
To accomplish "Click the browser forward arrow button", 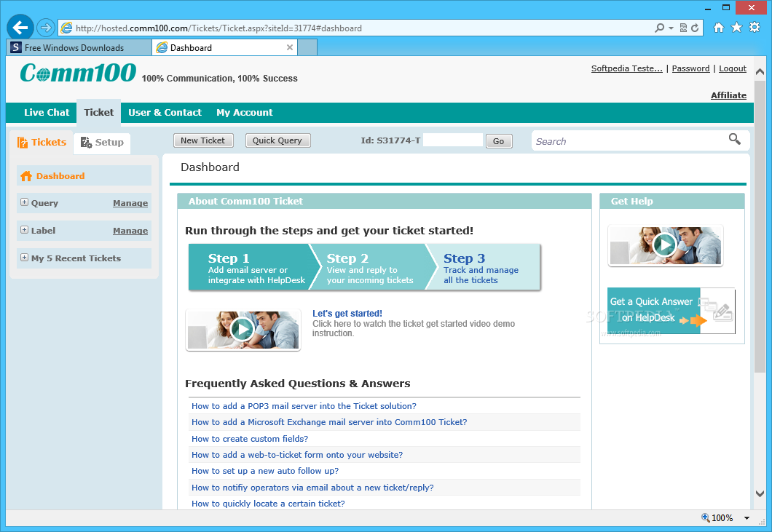I will coord(46,28).
